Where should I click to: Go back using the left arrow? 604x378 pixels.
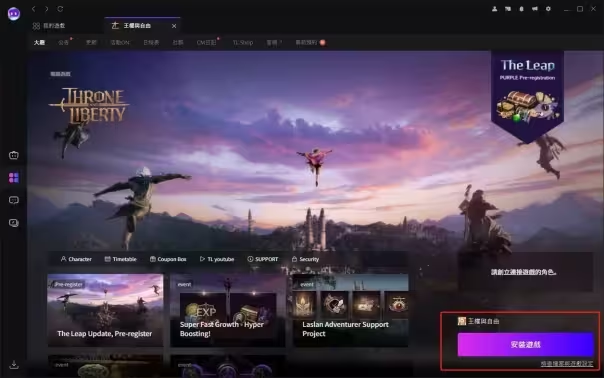(x=34, y=8)
